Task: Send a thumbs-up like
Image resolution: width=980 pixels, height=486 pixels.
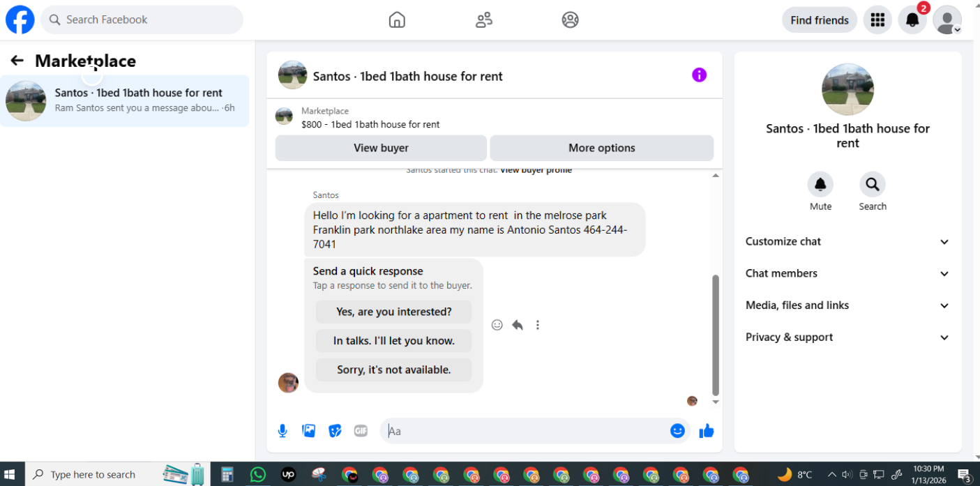Action: pyautogui.click(x=707, y=431)
